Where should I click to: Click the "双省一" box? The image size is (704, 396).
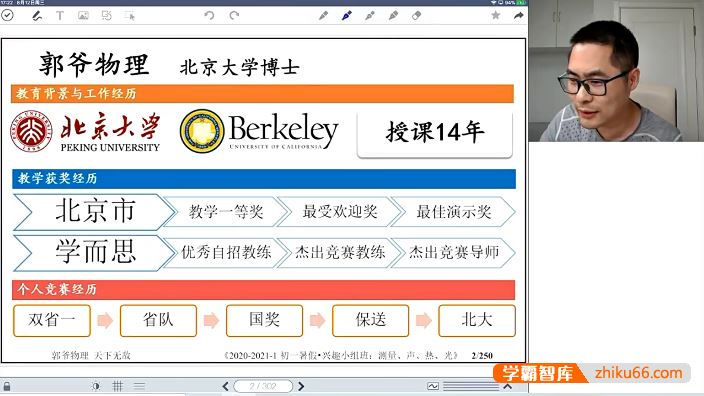point(52,320)
